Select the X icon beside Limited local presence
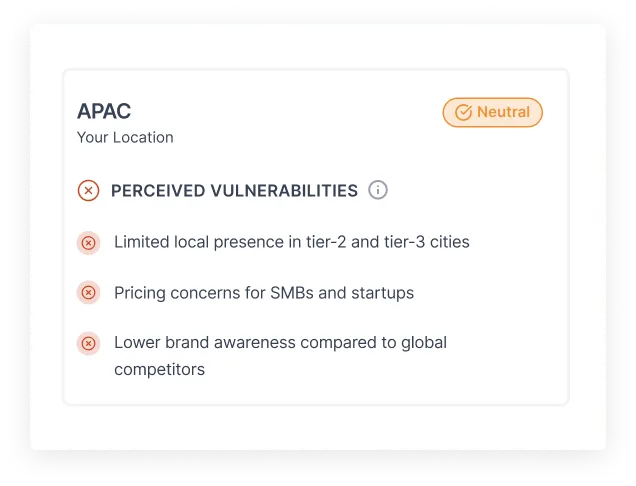This screenshot has height=486, width=636. [x=89, y=242]
